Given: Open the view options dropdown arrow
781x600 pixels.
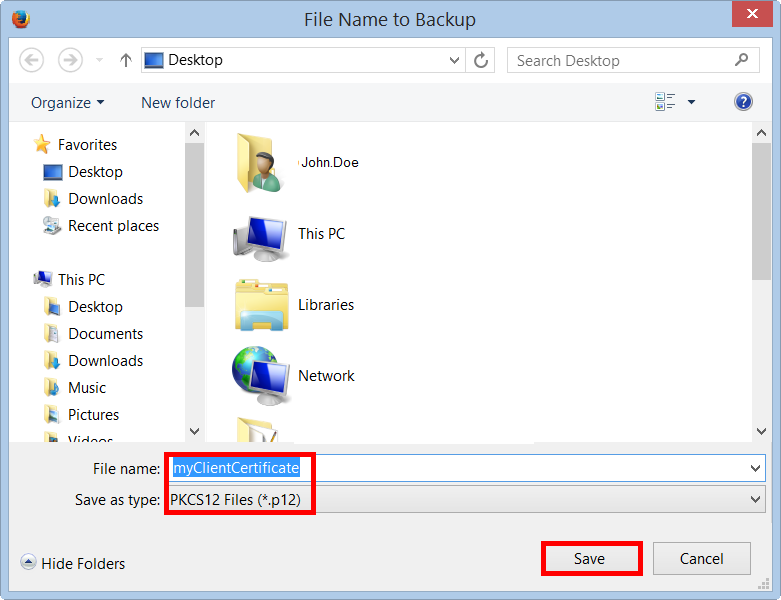Looking at the screenshot, I should (691, 102).
